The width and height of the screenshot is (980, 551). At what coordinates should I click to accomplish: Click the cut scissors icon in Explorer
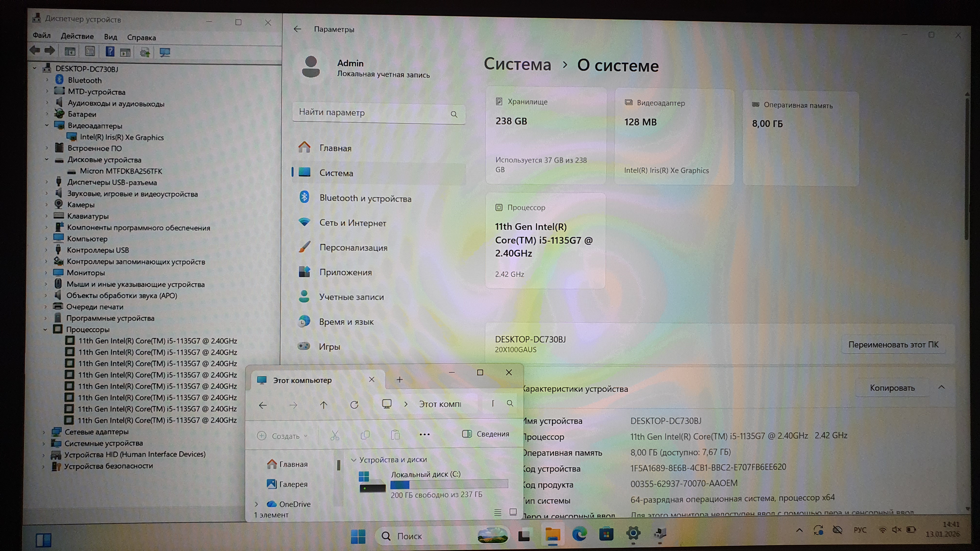(x=335, y=435)
